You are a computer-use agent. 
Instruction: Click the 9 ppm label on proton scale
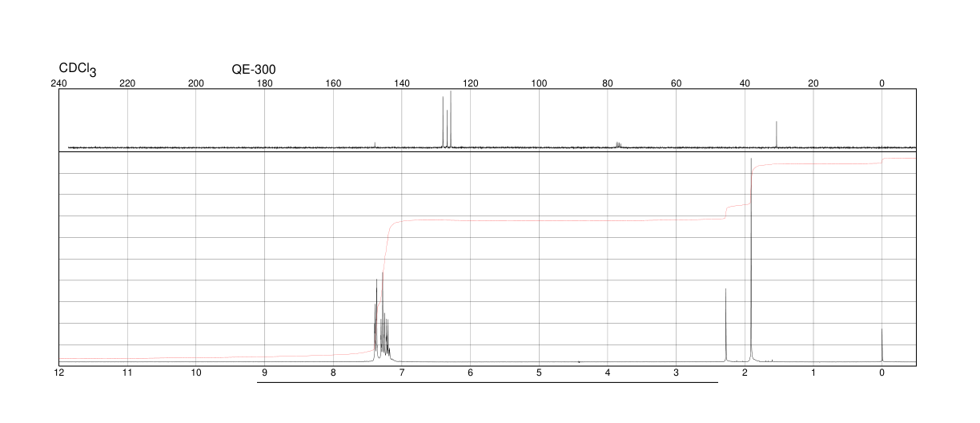point(264,373)
